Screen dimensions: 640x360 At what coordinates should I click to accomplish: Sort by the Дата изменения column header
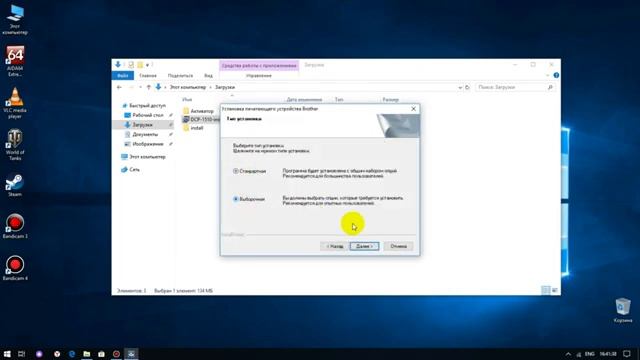pos(304,100)
